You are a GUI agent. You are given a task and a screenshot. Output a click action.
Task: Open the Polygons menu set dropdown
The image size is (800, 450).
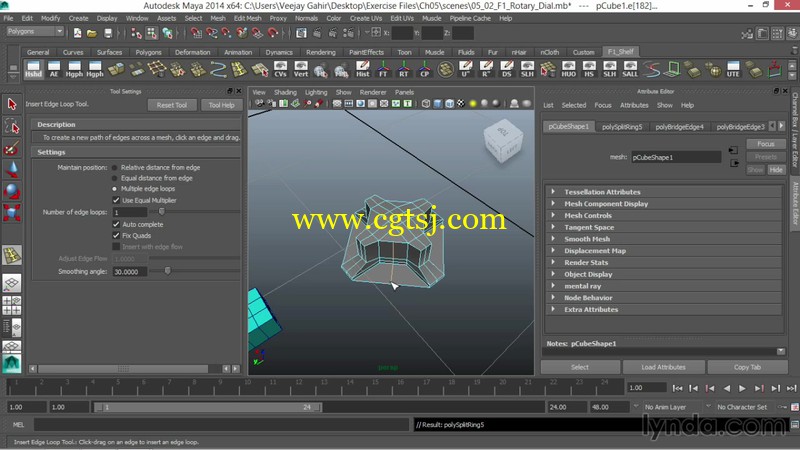point(35,31)
